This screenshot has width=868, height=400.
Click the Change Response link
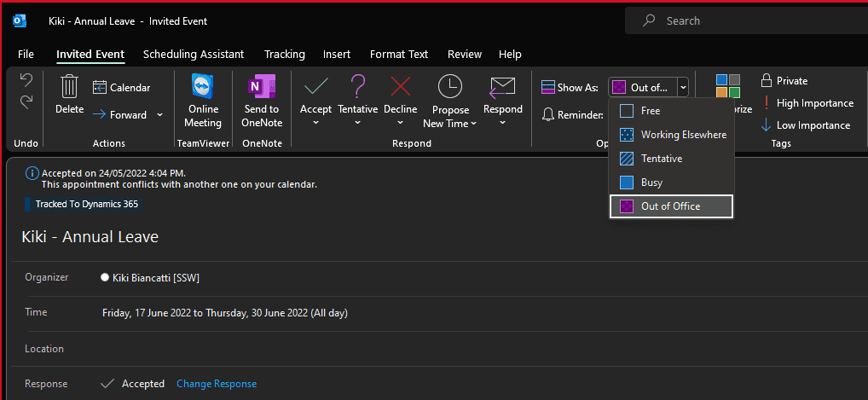[216, 384]
